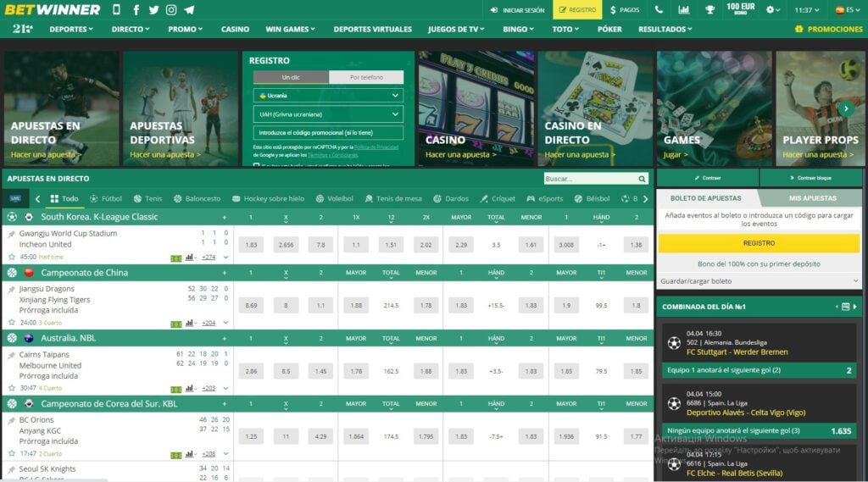Click the magnifier search icon beside Buscar
868x482 pixels.
[642, 179]
